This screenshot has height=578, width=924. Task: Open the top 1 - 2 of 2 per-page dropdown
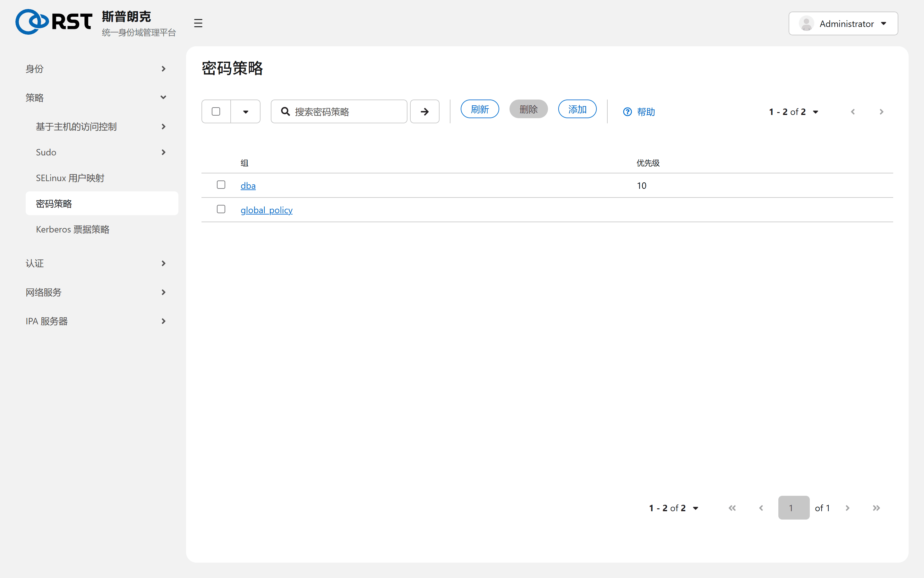(793, 112)
